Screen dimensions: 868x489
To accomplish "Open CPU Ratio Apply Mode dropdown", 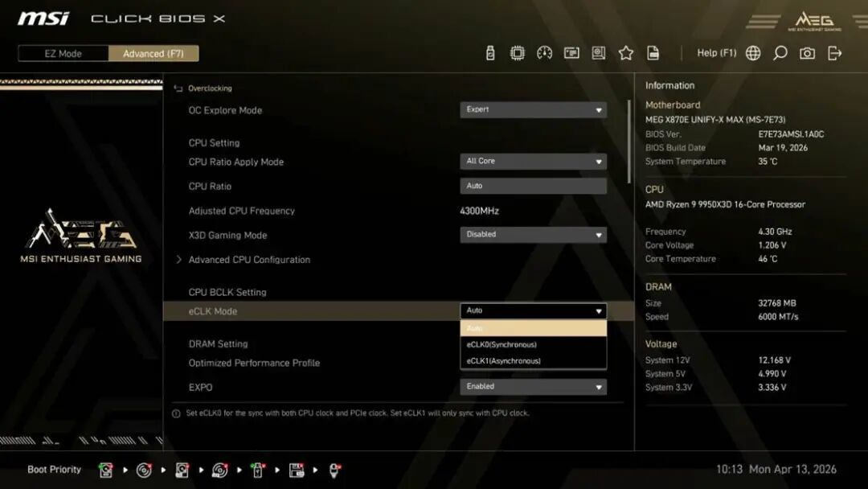I will tap(533, 161).
